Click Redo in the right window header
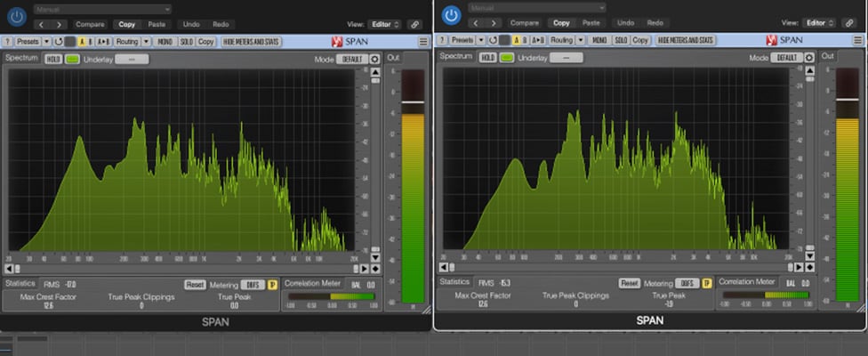This screenshot has height=356, width=868. click(655, 23)
